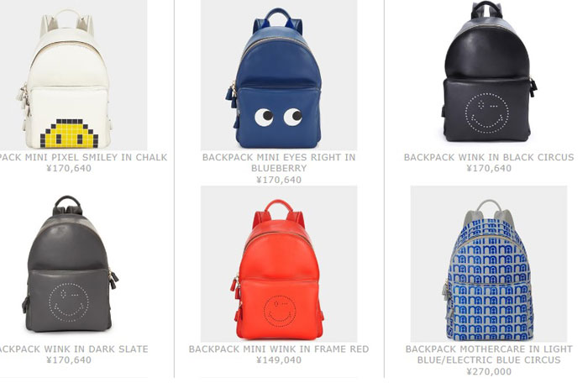Open the white Pixel Smiley backpack image

point(74,75)
